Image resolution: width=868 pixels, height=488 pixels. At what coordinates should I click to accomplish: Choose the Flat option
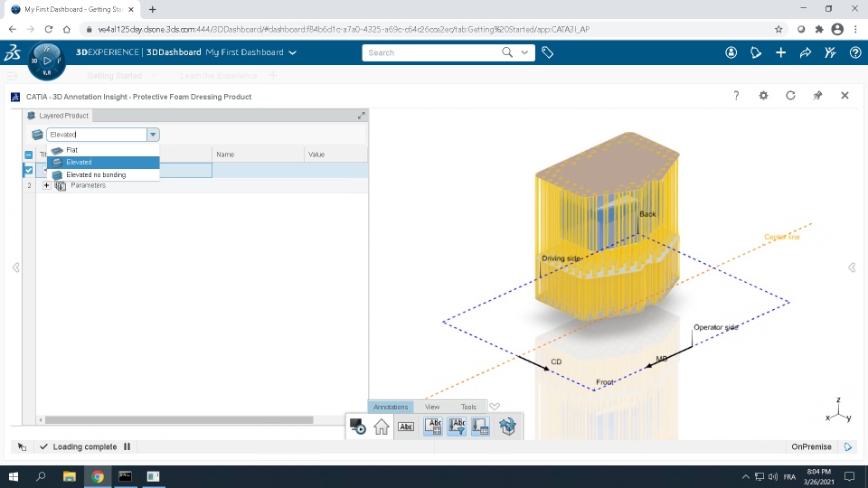tap(103, 150)
